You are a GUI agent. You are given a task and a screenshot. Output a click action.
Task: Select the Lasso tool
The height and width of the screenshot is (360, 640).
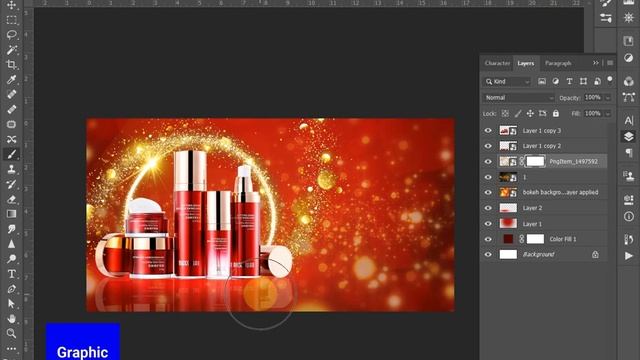(11, 35)
